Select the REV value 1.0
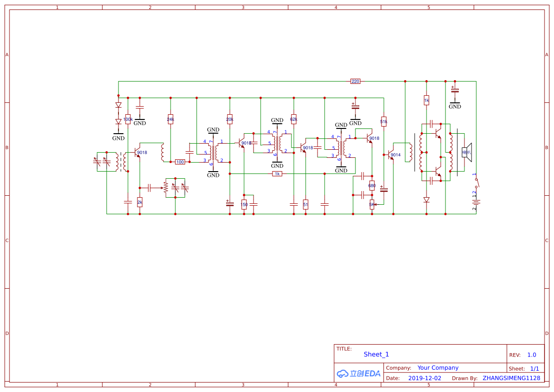 532,355
